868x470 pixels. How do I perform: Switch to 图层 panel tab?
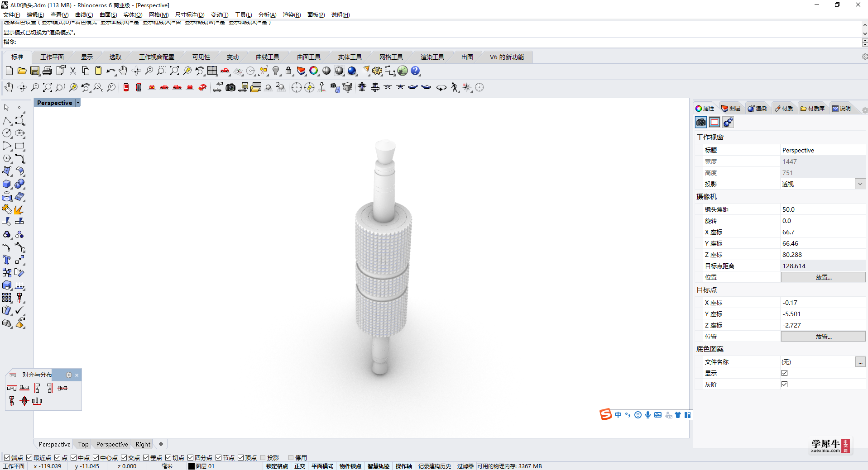tap(731, 109)
